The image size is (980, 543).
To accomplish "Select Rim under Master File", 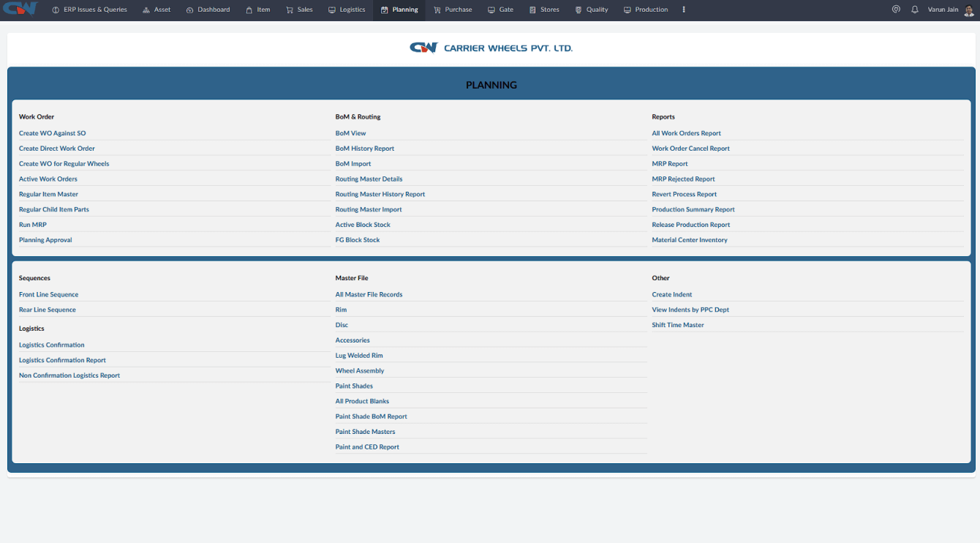I will (x=342, y=310).
